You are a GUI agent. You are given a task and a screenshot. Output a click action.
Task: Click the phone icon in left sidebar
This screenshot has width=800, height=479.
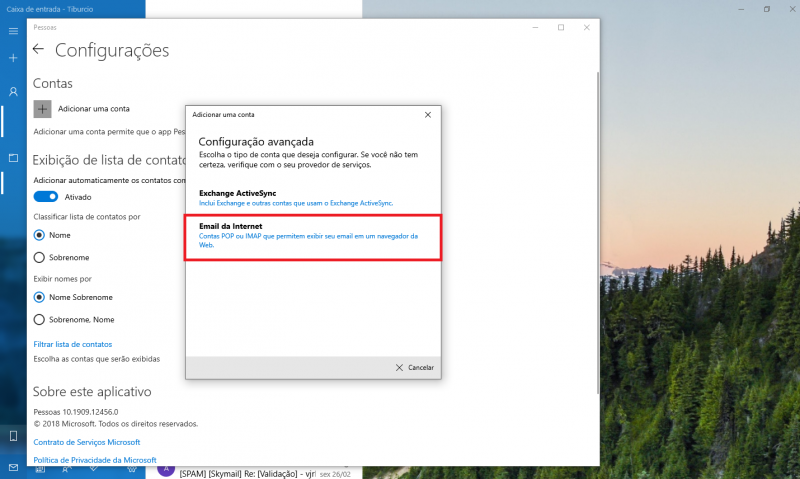coord(13,436)
